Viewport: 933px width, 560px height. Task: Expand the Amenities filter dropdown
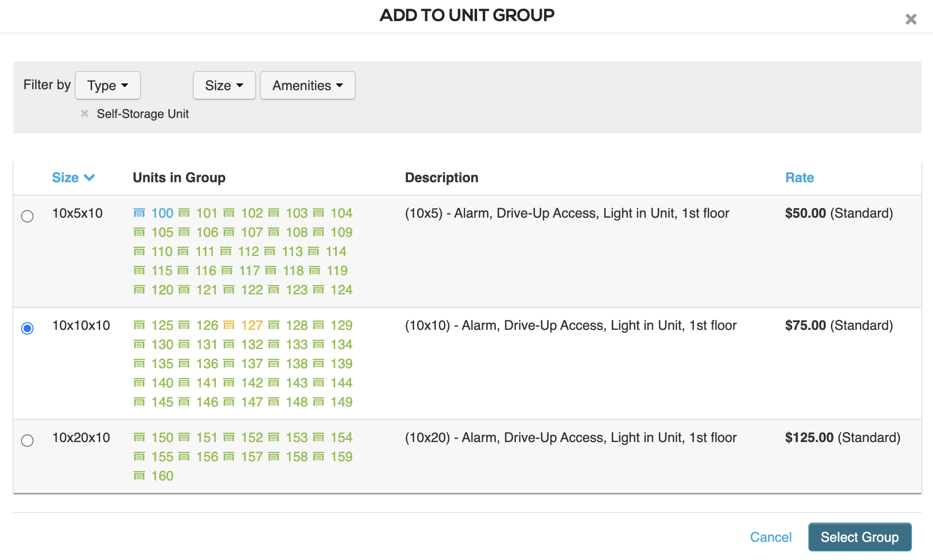click(307, 85)
